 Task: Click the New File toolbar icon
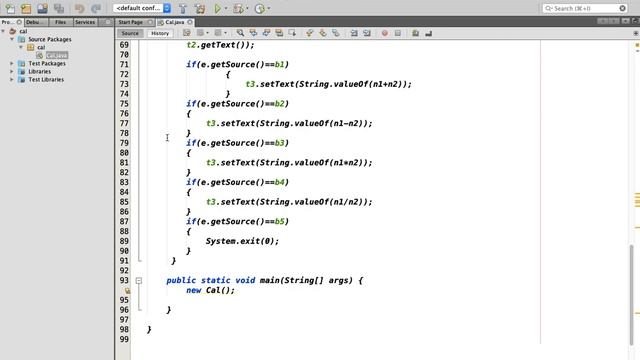(x=10, y=8)
